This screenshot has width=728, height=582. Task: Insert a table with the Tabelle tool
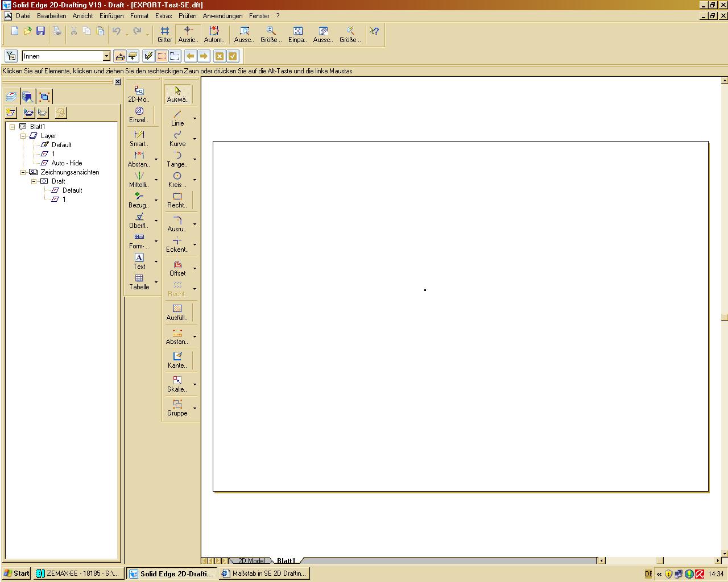point(139,282)
